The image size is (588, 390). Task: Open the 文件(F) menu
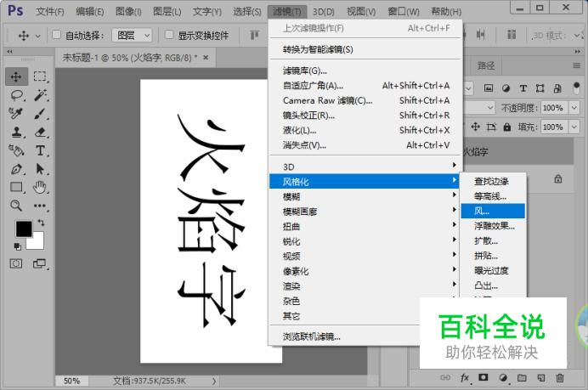(x=50, y=12)
